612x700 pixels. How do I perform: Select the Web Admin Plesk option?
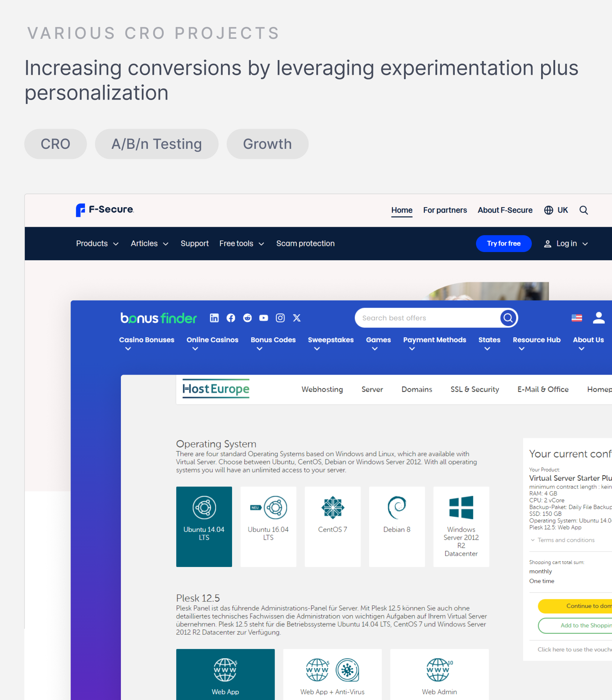pos(439,674)
